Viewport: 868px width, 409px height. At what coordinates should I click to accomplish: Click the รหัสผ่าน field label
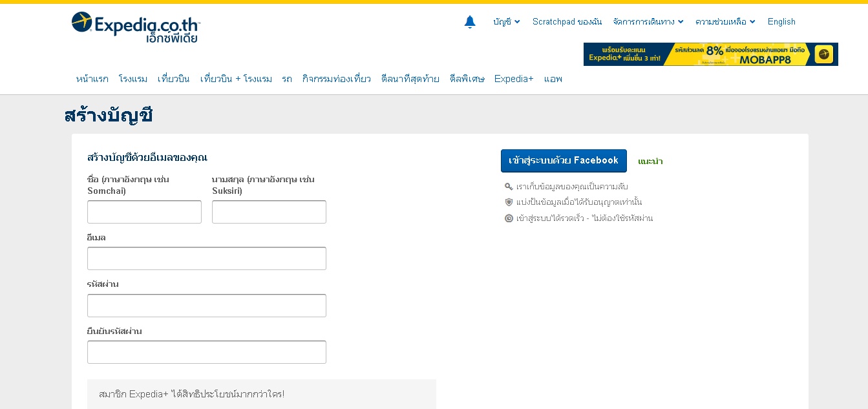[103, 284]
